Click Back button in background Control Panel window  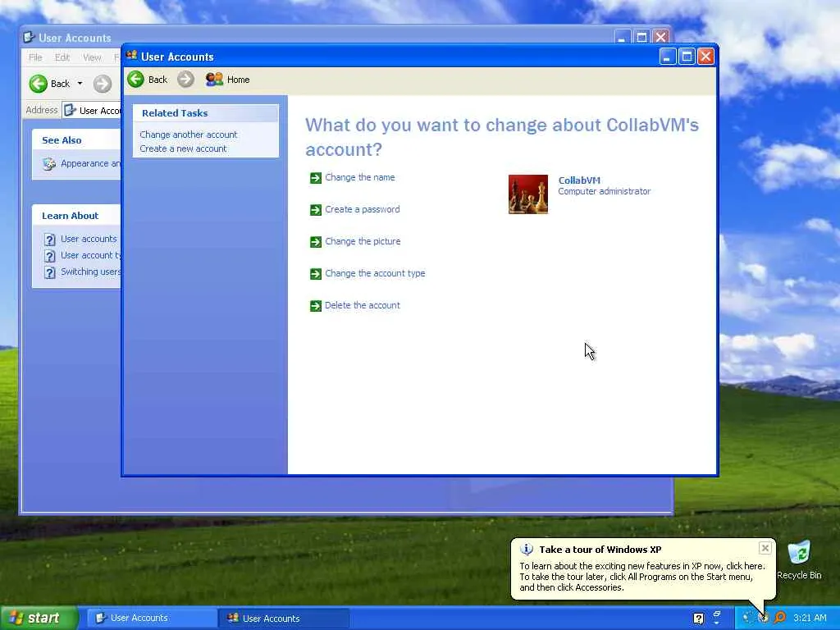point(50,84)
